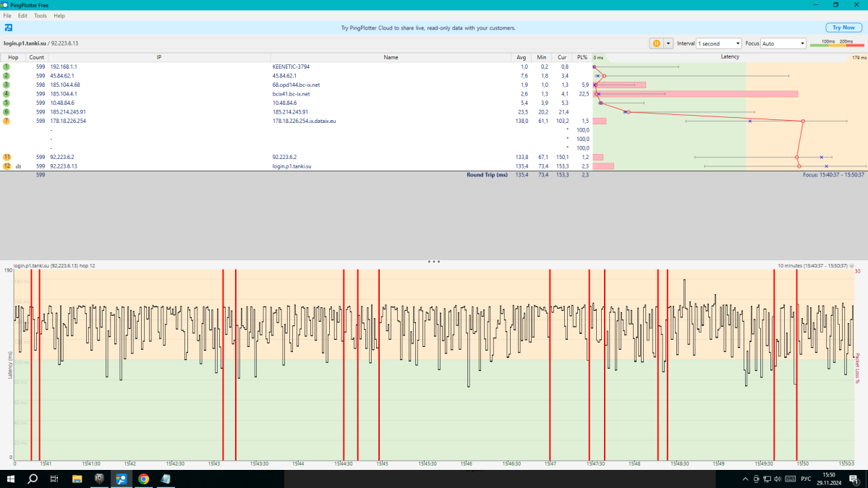Click the Avg column header
This screenshot has height=488, width=868.
click(522, 56)
